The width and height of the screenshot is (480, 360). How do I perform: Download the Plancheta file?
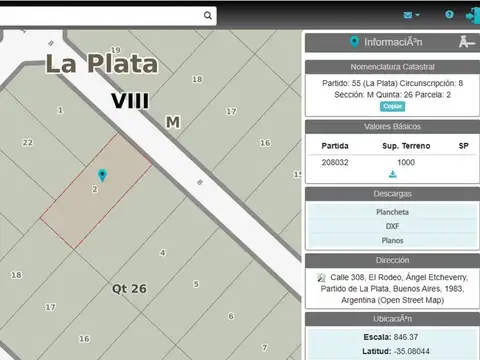click(392, 212)
